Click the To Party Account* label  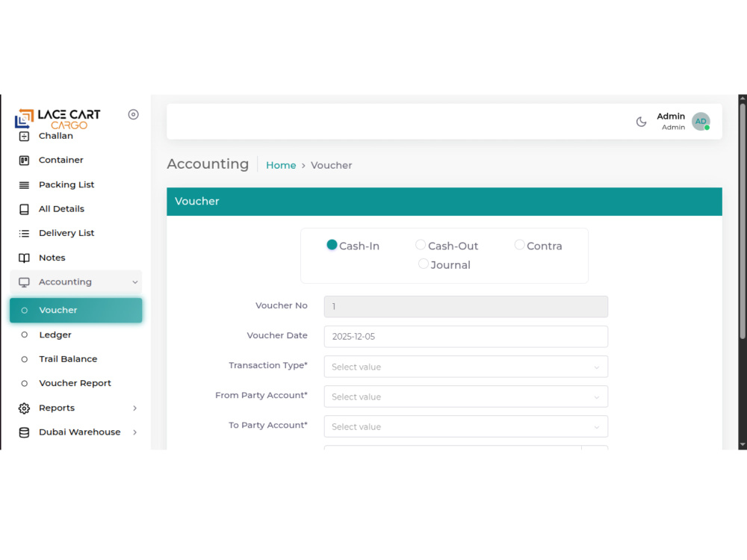[268, 426]
